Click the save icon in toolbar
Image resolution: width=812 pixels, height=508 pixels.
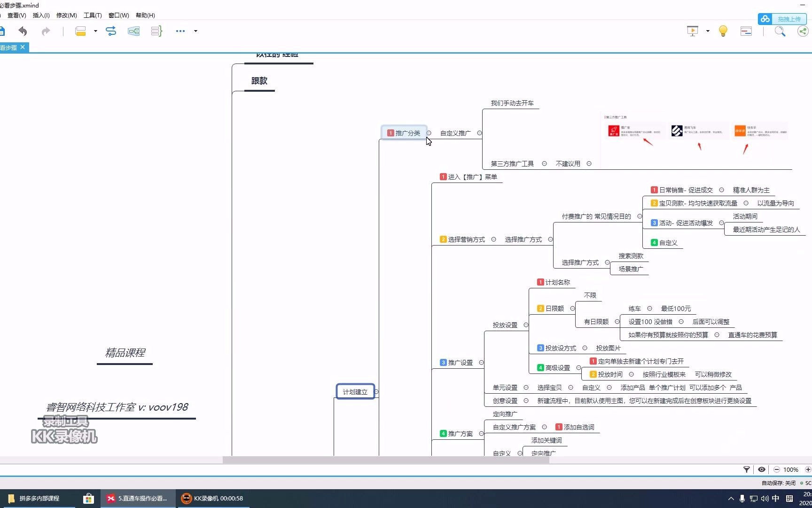[2, 31]
